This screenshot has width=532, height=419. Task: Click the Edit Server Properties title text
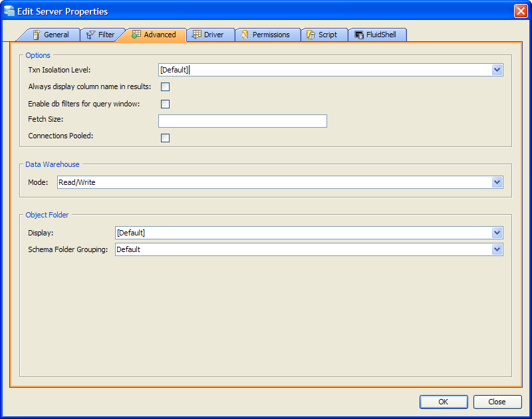(x=63, y=11)
